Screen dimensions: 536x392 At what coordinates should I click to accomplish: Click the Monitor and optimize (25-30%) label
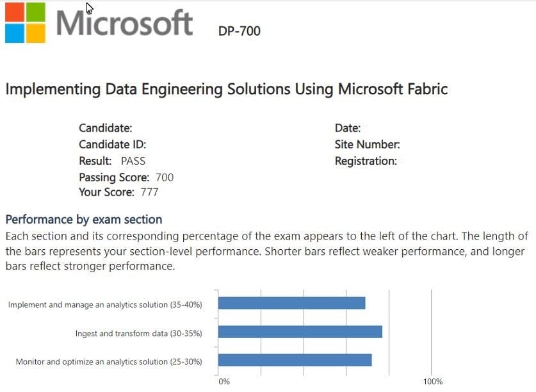tap(109, 362)
